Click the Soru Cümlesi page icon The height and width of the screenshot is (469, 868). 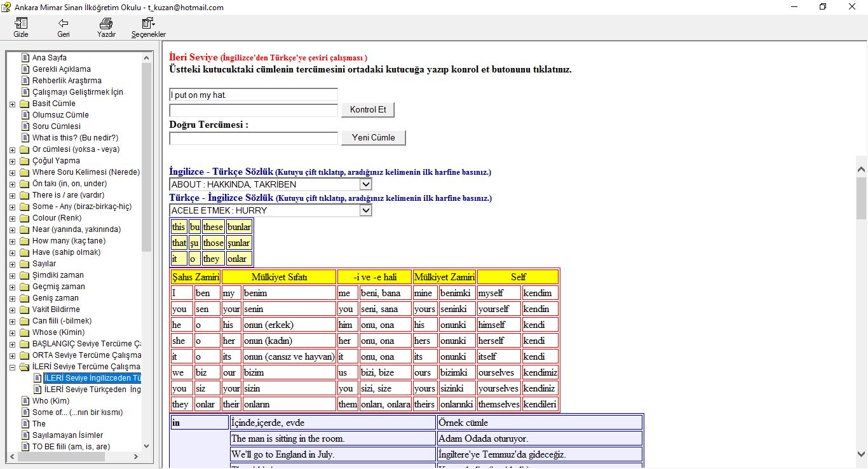coord(25,126)
